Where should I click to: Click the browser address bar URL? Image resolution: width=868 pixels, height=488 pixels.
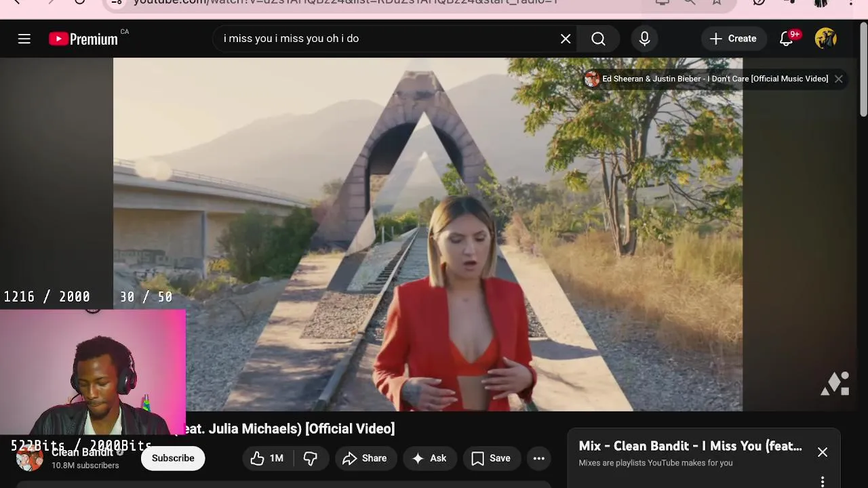tap(345, 2)
